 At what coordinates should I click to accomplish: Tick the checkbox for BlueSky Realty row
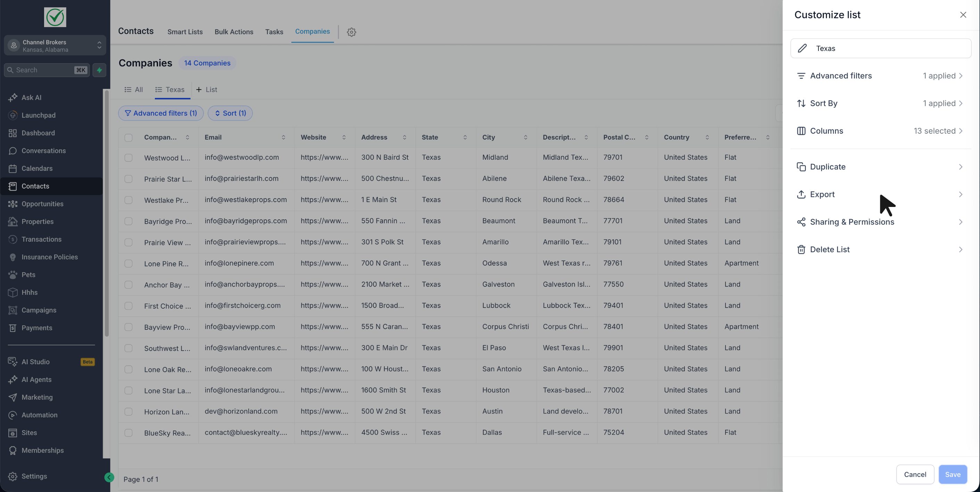coord(128,433)
